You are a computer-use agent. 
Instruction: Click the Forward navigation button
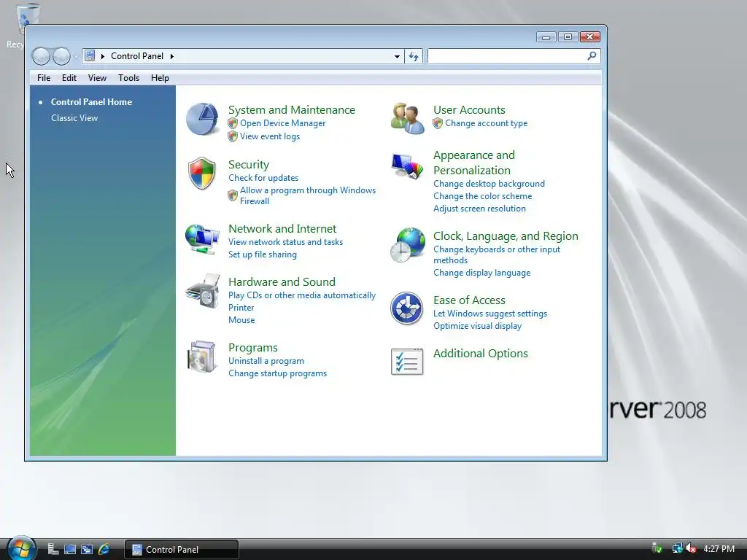pyautogui.click(x=61, y=57)
